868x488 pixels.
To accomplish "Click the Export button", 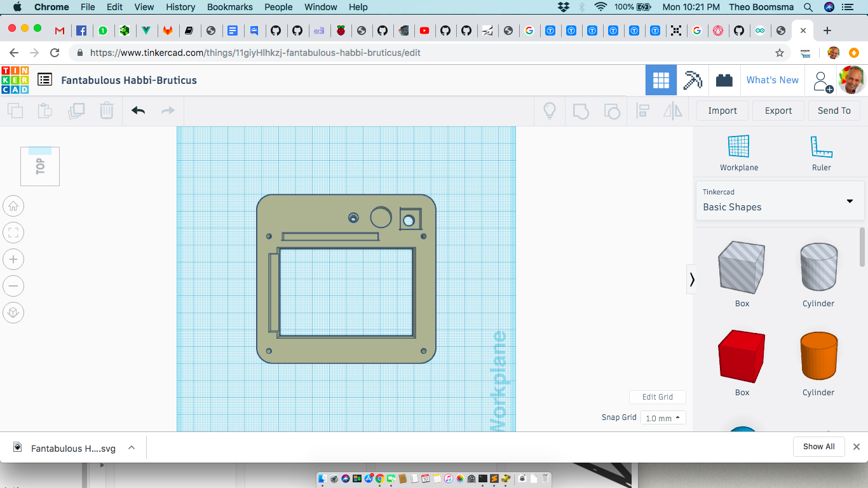I will tap(778, 111).
